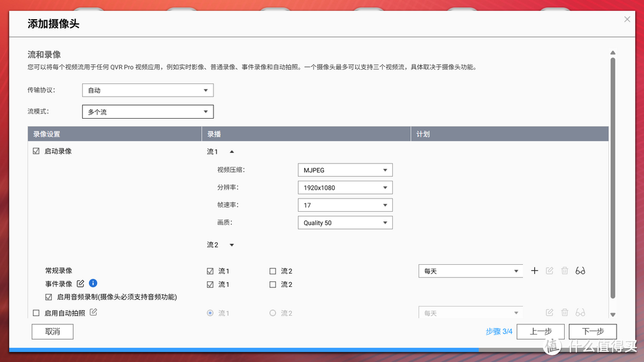
Task: Click the info icon next to 事件录像
Action: [93, 283]
